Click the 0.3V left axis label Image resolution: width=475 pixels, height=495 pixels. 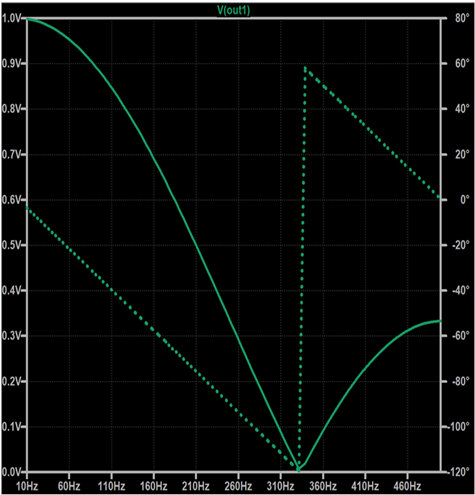point(12,336)
